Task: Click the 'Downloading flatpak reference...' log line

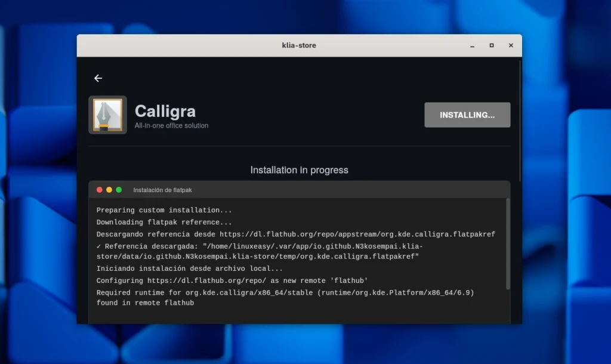Action: tap(164, 222)
